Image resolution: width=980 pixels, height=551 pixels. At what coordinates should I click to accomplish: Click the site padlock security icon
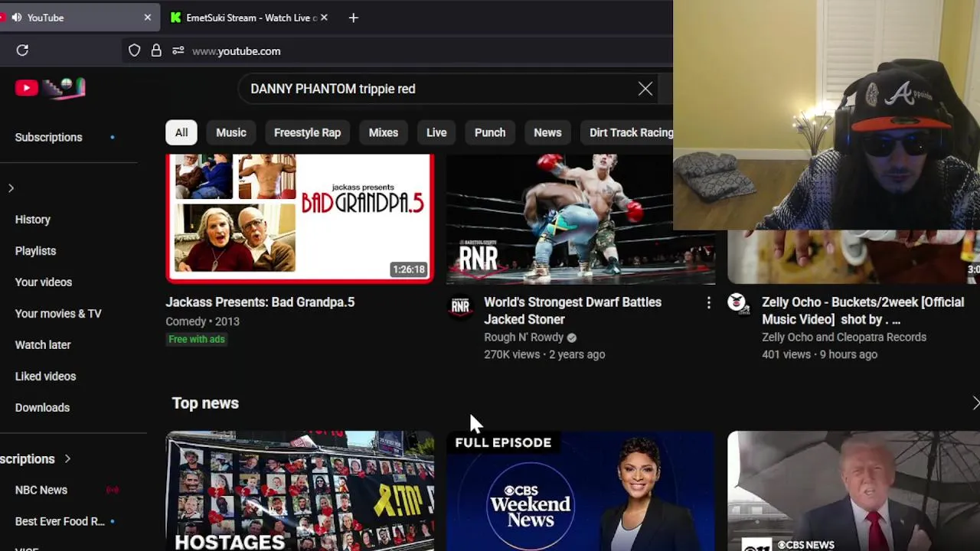click(x=156, y=51)
